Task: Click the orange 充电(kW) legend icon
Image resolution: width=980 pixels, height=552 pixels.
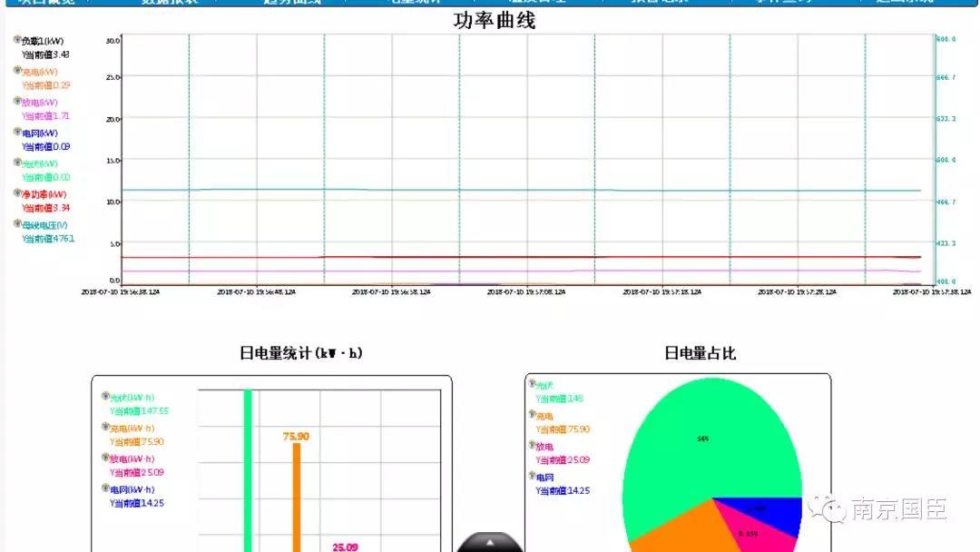Action: pyautogui.click(x=17, y=72)
